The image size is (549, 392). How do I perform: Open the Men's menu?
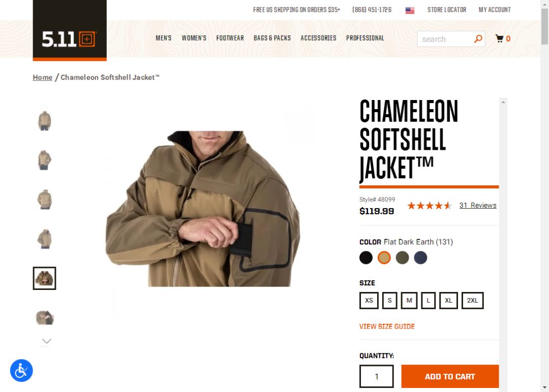(x=164, y=38)
